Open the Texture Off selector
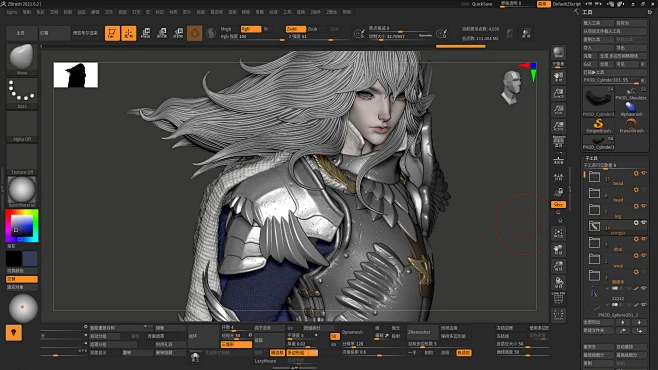The width and height of the screenshot is (658, 370). pos(22,159)
